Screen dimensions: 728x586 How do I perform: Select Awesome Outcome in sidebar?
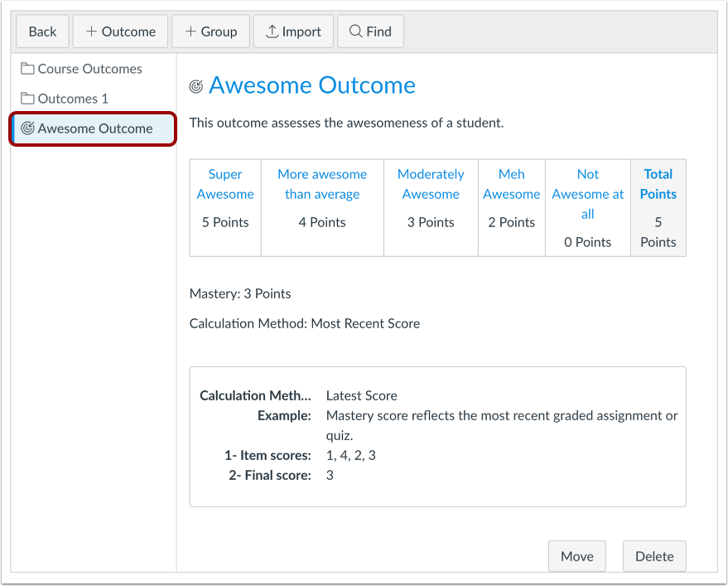(x=93, y=128)
